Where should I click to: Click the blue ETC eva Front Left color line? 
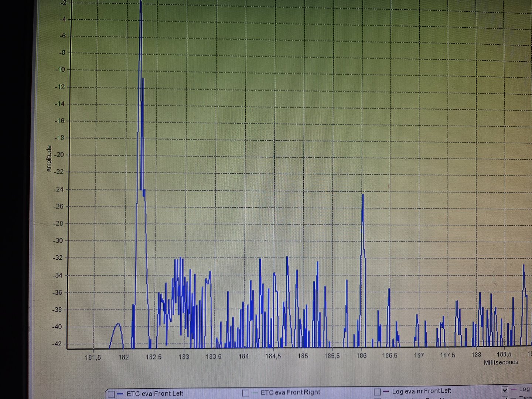click(x=120, y=394)
